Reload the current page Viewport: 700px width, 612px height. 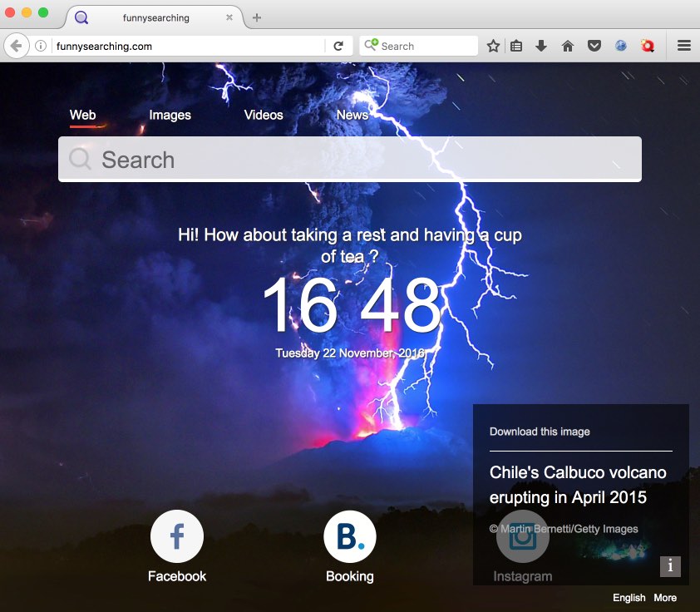[x=338, y=47]
